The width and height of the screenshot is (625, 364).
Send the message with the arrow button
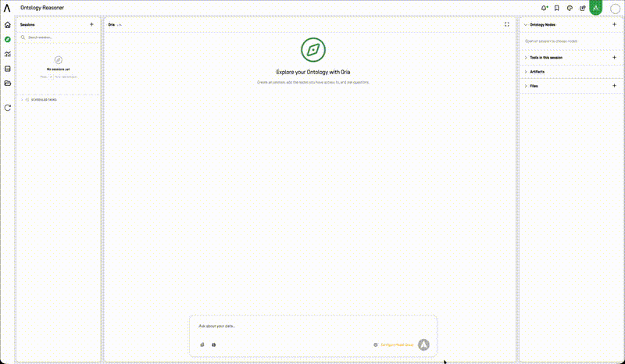tap(423, 344)
